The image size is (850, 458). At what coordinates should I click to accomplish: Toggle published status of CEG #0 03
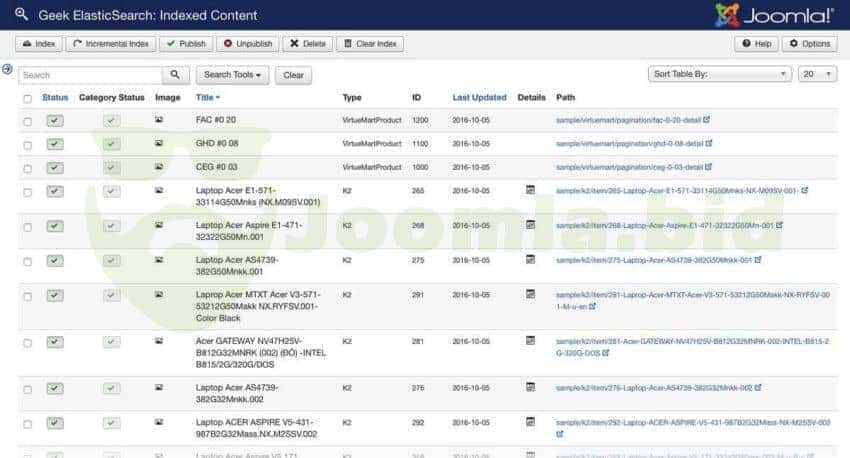[55, 167]
